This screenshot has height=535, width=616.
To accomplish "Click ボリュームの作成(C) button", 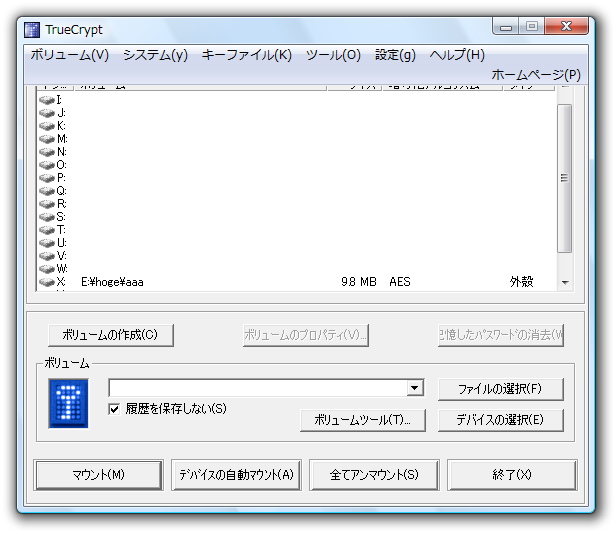I will 110,335.
